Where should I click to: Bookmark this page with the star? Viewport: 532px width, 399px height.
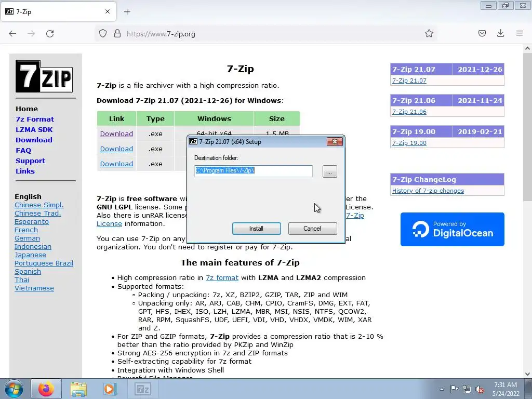(x=429, y=33)
